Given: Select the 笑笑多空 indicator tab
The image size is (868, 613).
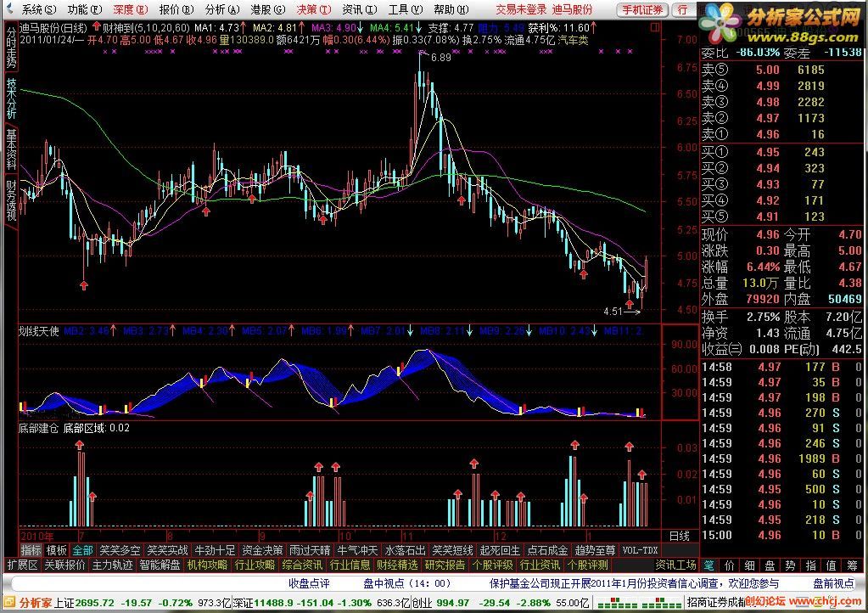Looking at the screenshot, I should [120, 550].
